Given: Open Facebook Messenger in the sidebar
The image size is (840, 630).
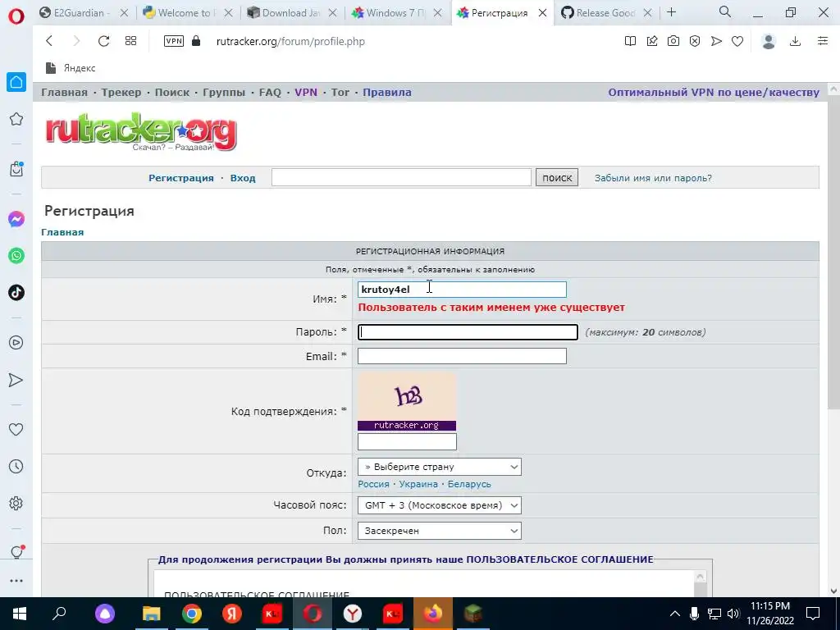Looking at the screenshot, I should point(16,219).
